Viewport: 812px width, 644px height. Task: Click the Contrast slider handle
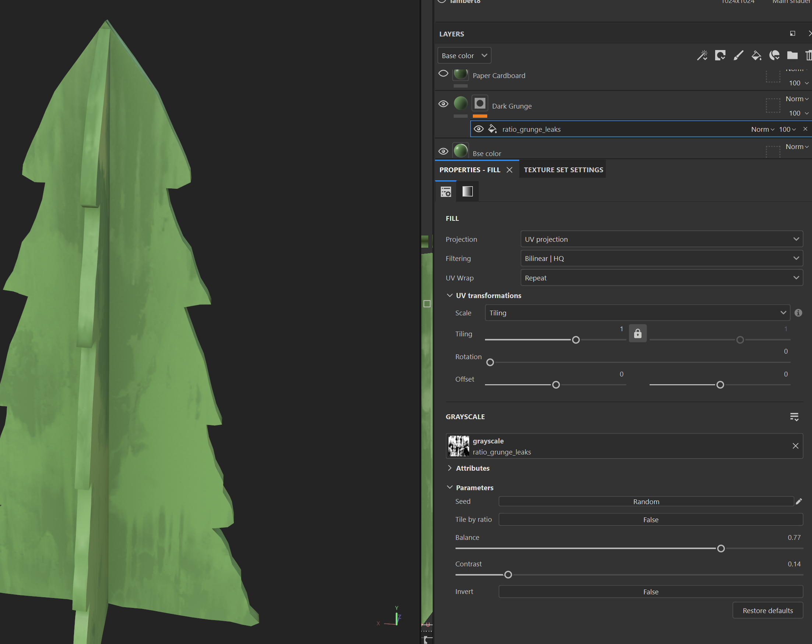tap(508, 575)
